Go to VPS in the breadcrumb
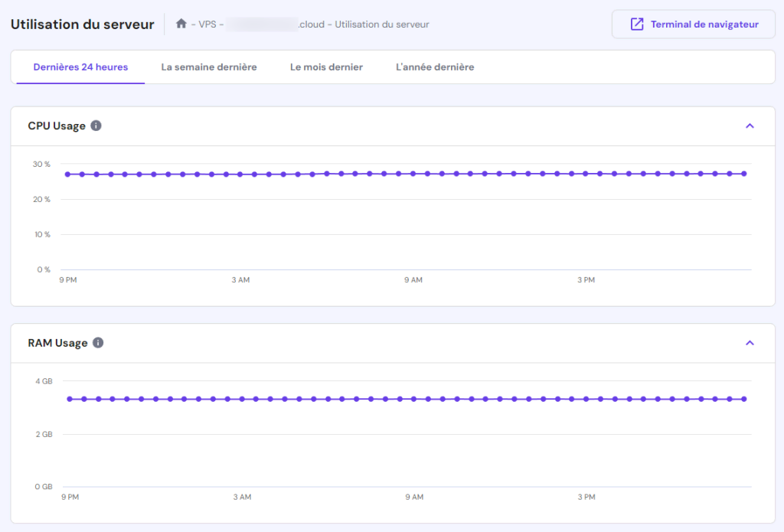The height and width of the screenshot is (532, 784). (207, 24)
